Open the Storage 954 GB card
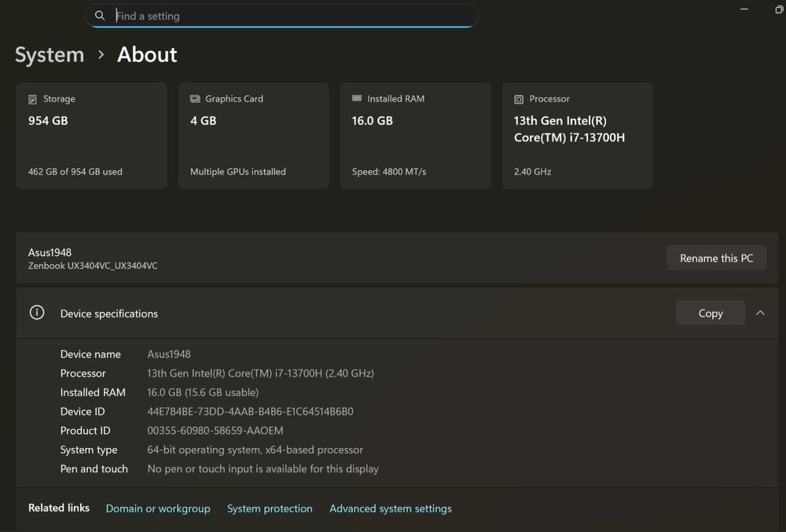 pyautogui.click(x=91, y=136)
